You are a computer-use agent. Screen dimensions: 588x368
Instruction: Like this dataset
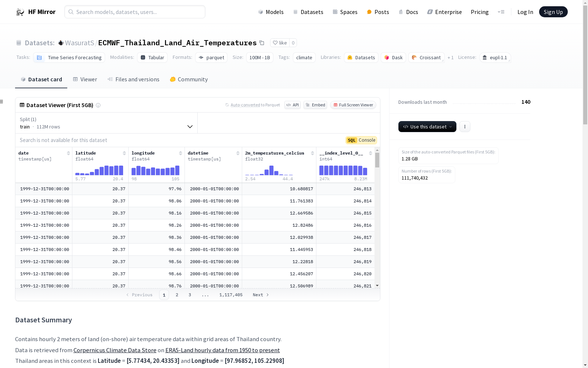coord(280,43)
